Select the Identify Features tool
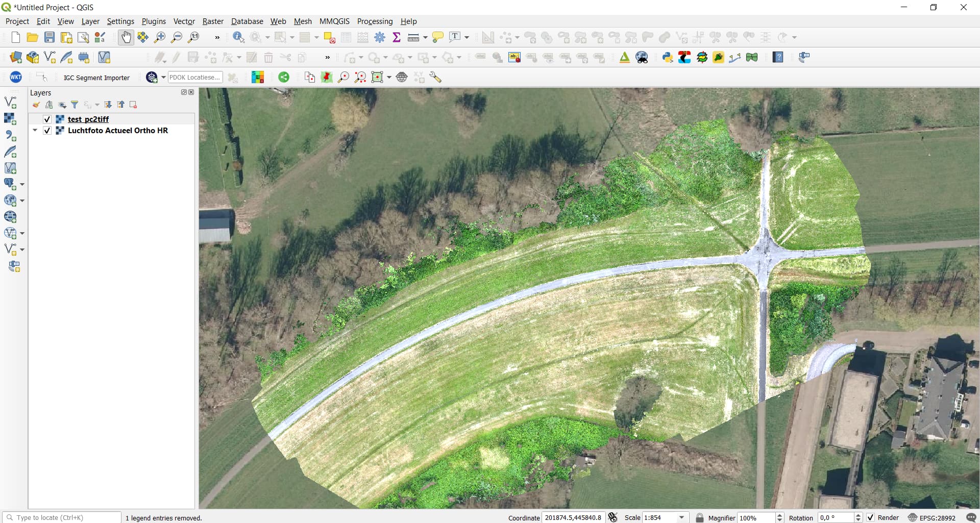 [x=238, y=37]
